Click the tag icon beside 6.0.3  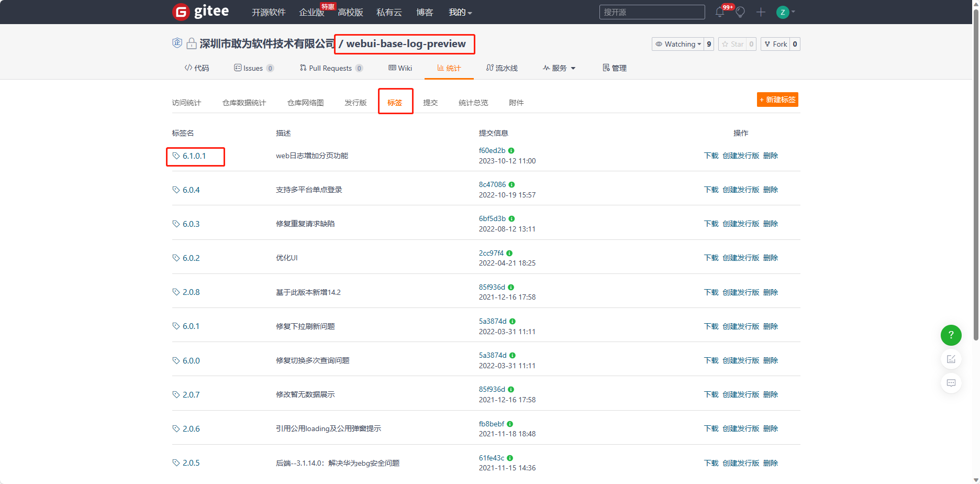[176, 224]
